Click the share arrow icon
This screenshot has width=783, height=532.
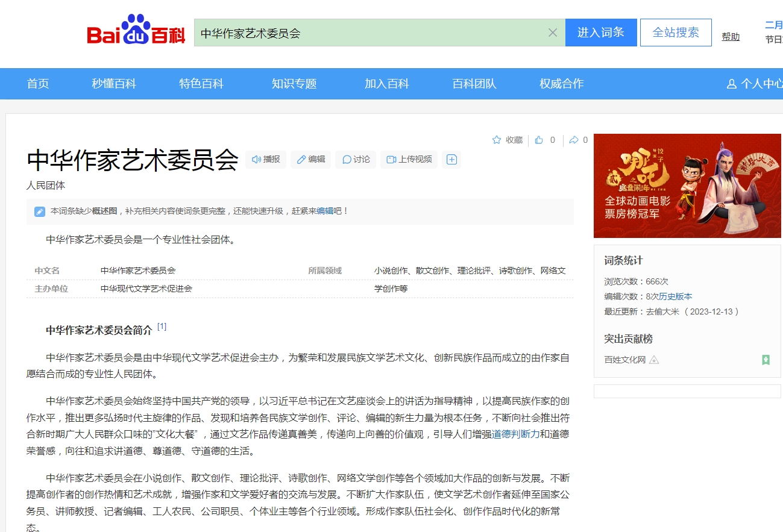coord(574,140)
